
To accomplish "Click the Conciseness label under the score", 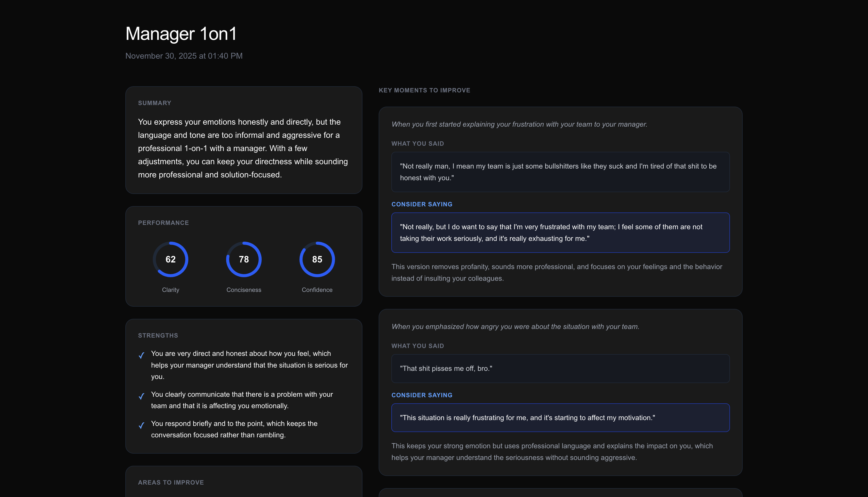I will [244, 290].
